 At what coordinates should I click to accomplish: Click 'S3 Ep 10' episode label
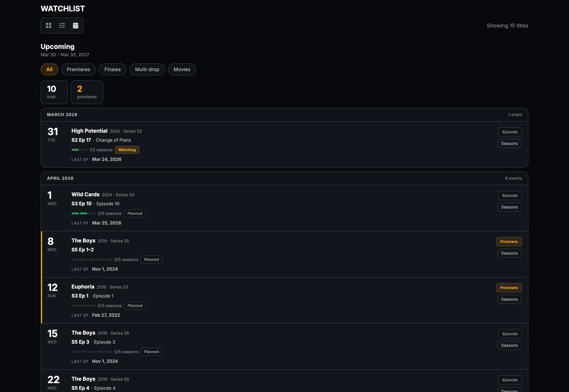[82, 204]
